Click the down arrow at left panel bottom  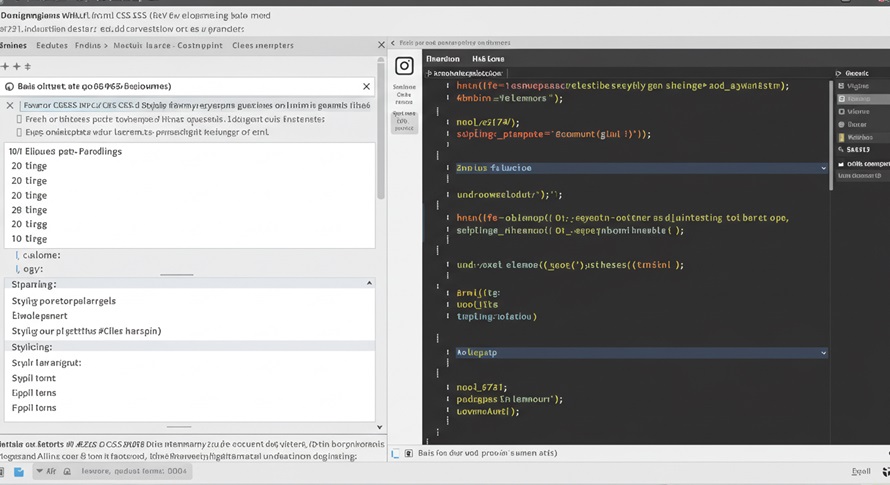pyautogui.click(x=380, y=427)
